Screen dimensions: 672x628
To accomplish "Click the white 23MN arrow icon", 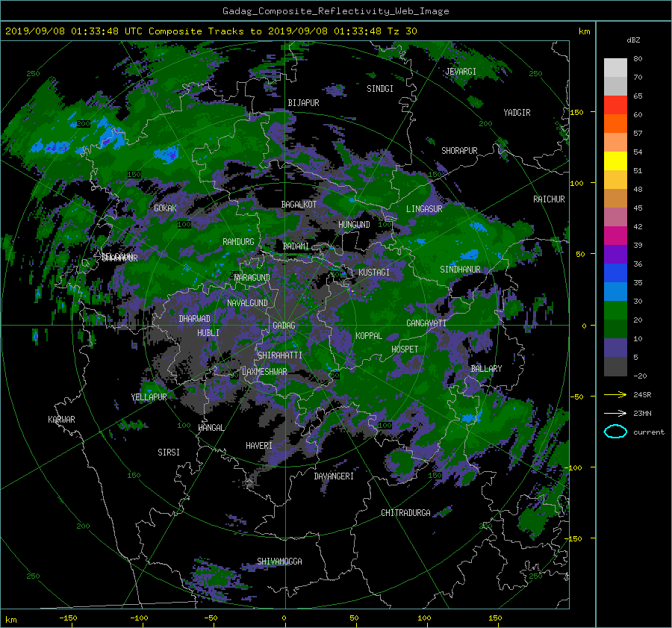I will point(615,413).
